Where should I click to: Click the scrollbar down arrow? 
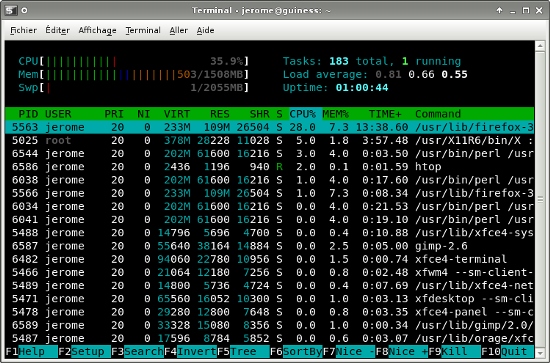[540, 353]
